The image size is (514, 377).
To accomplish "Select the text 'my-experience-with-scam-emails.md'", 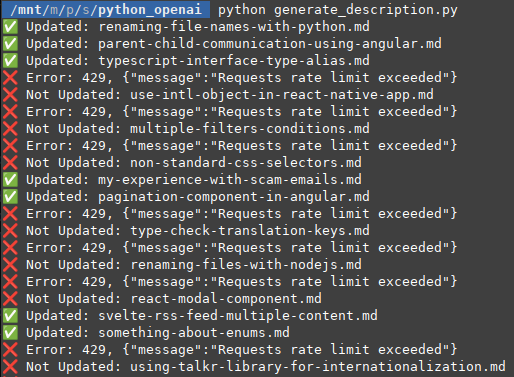I will click(230, 180).
